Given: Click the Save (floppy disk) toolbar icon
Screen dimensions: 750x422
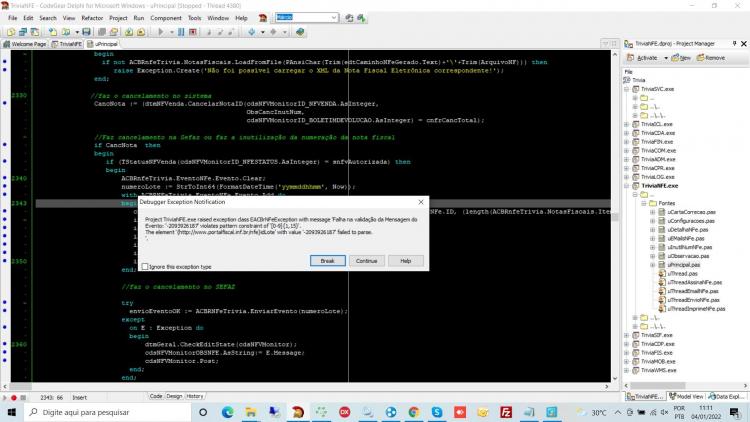Looking at the screenshot, I should (86, 32).
